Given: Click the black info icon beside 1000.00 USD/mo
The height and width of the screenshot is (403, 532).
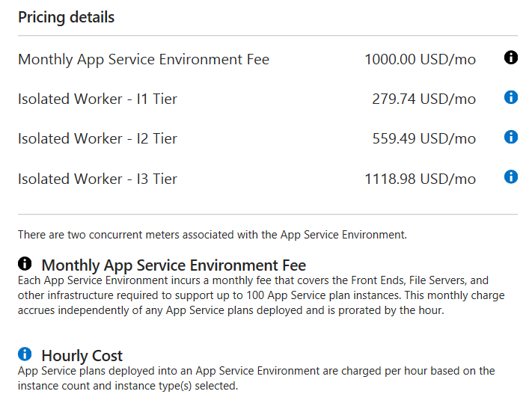Looking at the screenshot, I should 511,58.
